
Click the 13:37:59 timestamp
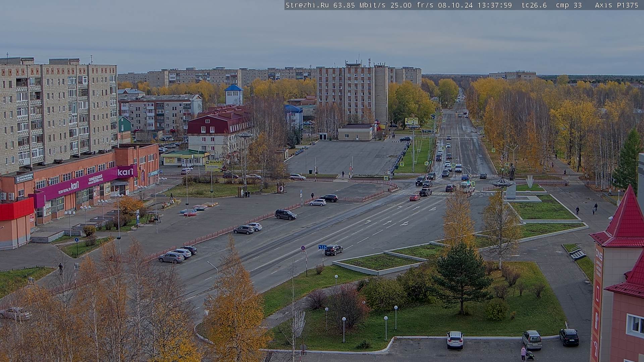(x=495, y=5)
